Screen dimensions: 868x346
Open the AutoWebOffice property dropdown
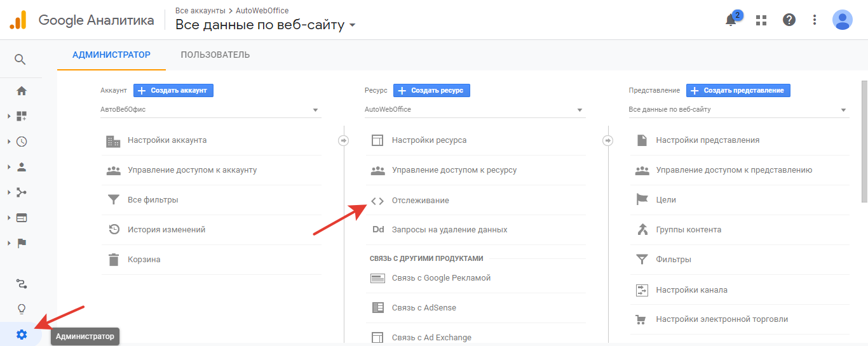[x=474, y=110]
